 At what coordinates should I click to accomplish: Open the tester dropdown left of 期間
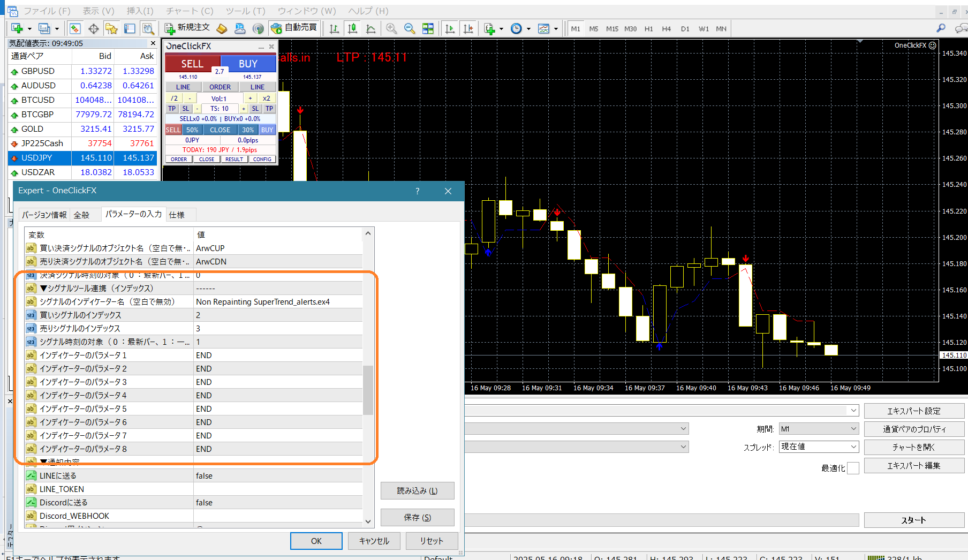click(683, 429)
